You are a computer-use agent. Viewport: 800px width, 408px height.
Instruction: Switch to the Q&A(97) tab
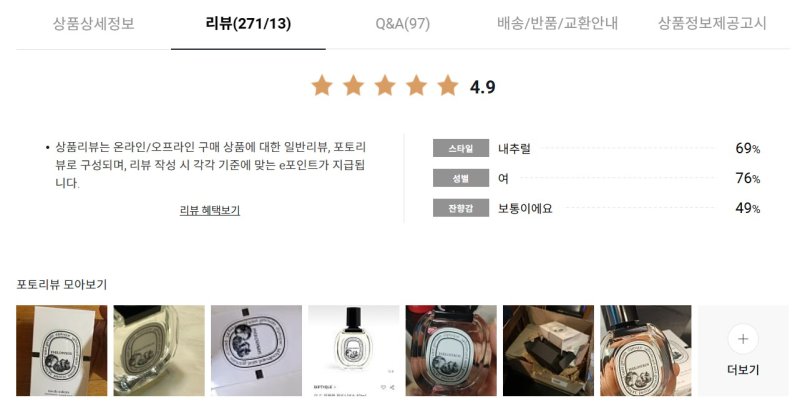pos(403,23)
